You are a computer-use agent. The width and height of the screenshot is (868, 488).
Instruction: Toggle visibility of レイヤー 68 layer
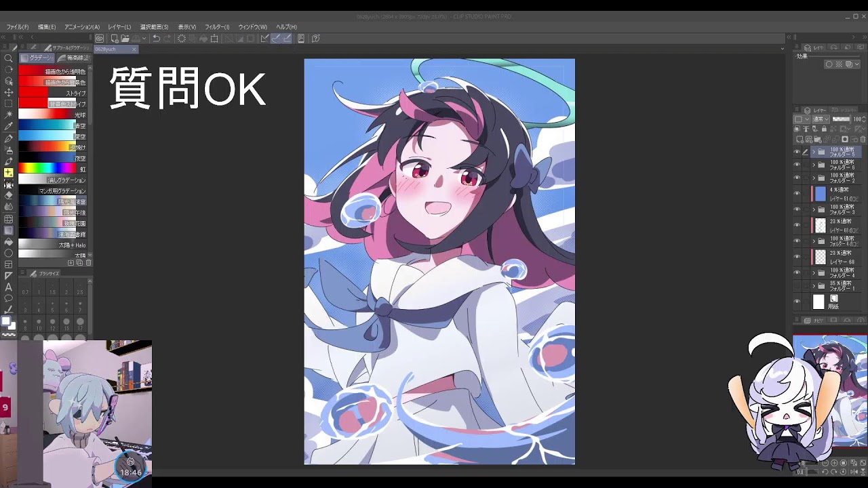797,257
